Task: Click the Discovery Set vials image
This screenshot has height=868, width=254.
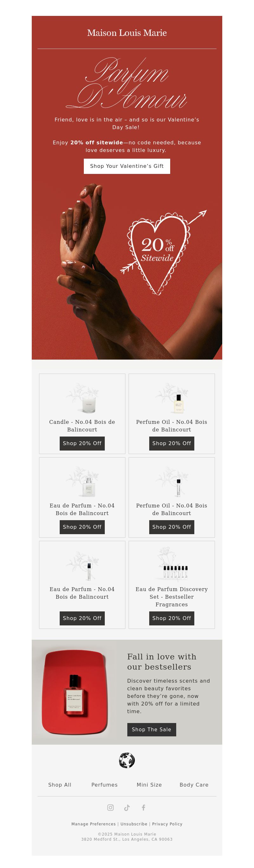Action: click(x=172, y=565)
